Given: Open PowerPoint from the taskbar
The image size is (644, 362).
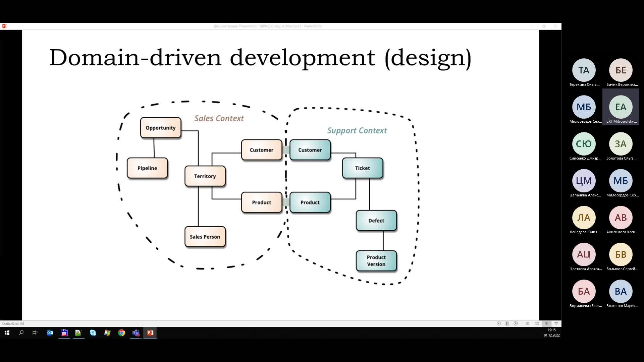Looking at the screenshot, I should (x=150, y=333).
